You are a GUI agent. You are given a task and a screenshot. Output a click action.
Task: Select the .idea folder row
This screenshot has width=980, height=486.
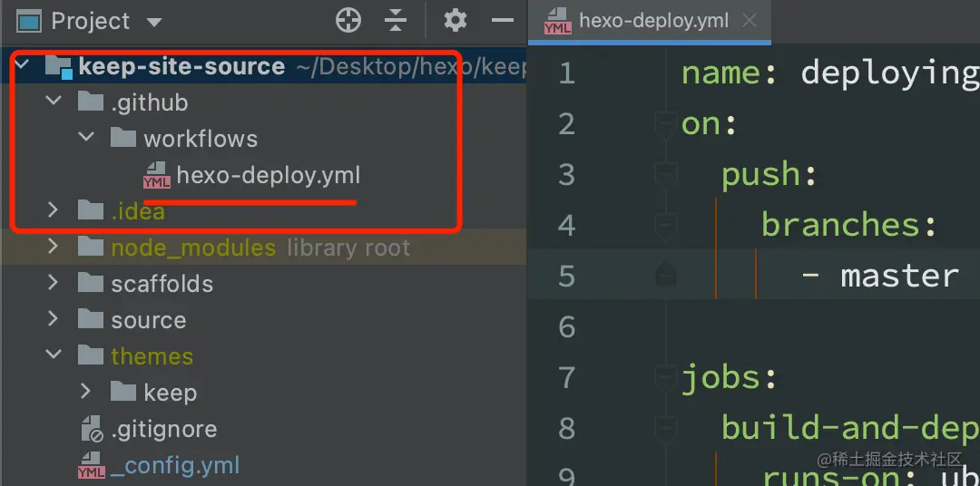click(x=263, y=212)
